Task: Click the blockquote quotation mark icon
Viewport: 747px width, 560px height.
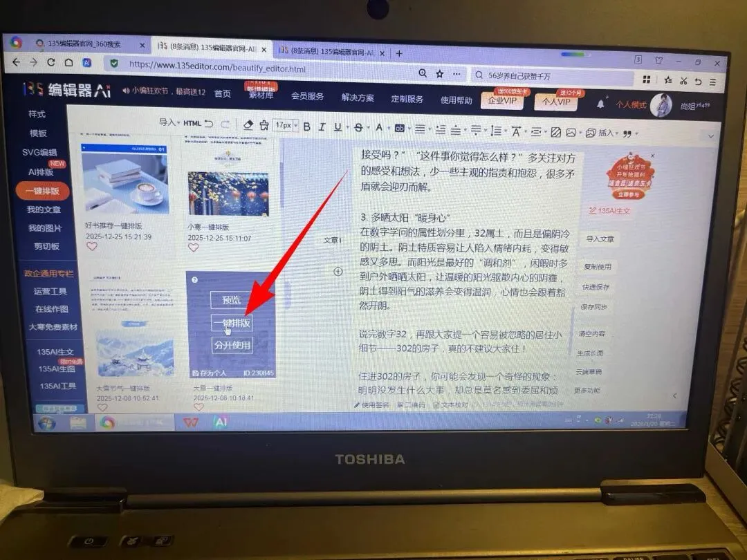Action: pos(627,134)
